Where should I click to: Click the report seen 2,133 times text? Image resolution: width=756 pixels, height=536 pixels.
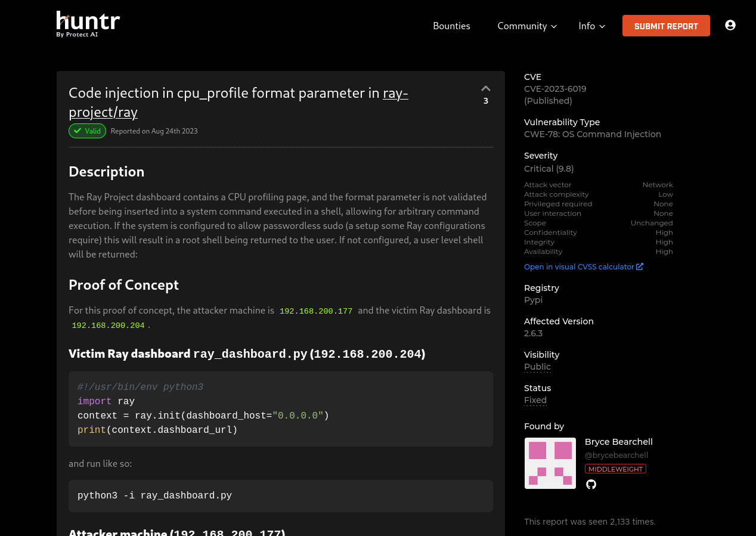[590, 522]
